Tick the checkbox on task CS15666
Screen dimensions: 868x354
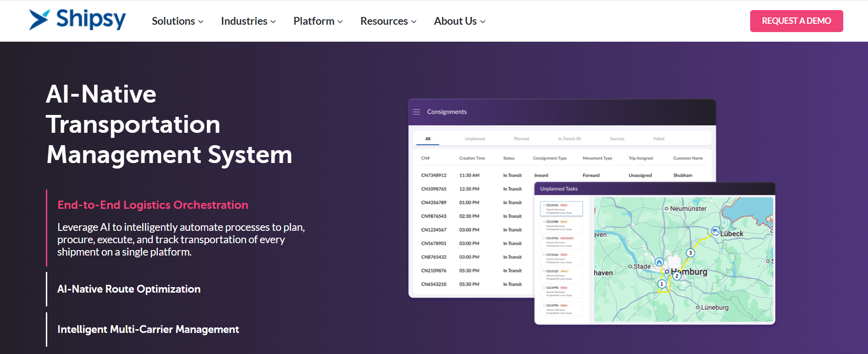coord(544,255)
